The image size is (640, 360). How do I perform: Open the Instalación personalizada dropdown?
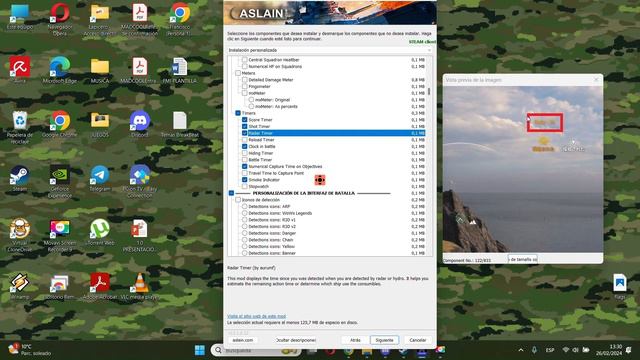tap(329, 50)
